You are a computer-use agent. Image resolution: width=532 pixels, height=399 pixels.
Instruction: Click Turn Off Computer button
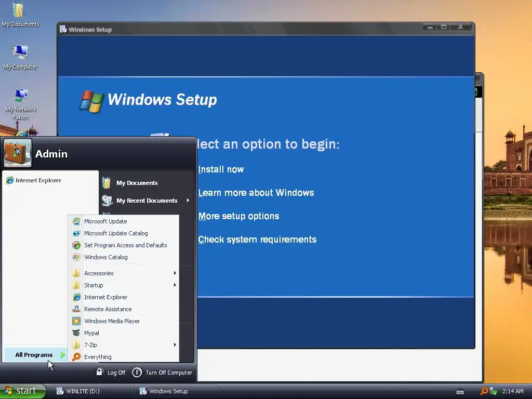[x=162, y=373]
